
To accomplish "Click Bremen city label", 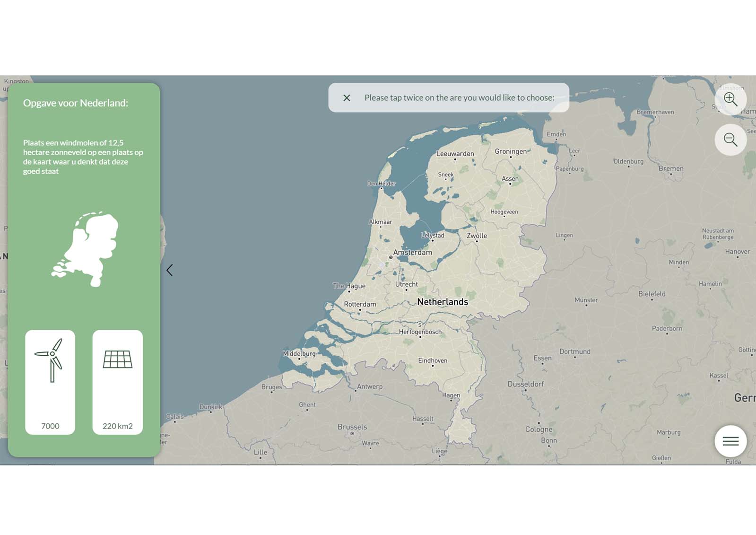I will coord(671,168).
